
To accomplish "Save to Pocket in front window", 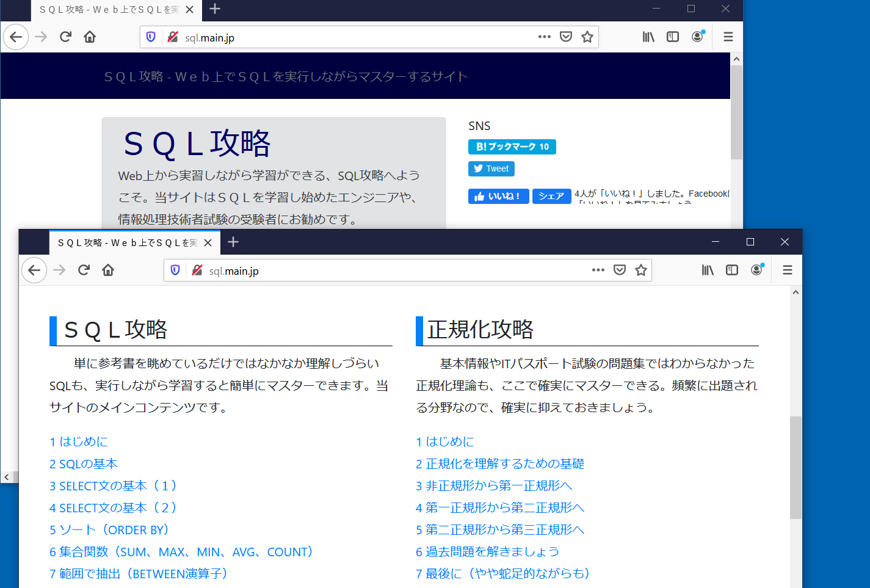I will click(620, 270).
